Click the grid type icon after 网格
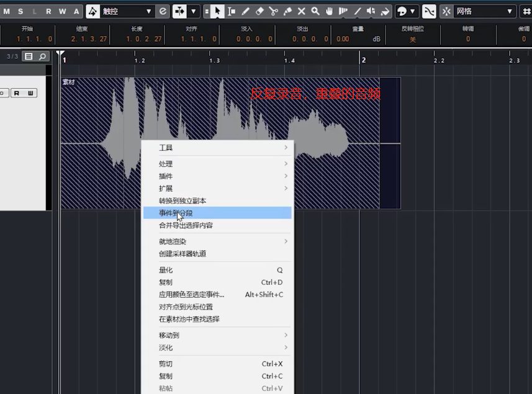 [526, 12]
